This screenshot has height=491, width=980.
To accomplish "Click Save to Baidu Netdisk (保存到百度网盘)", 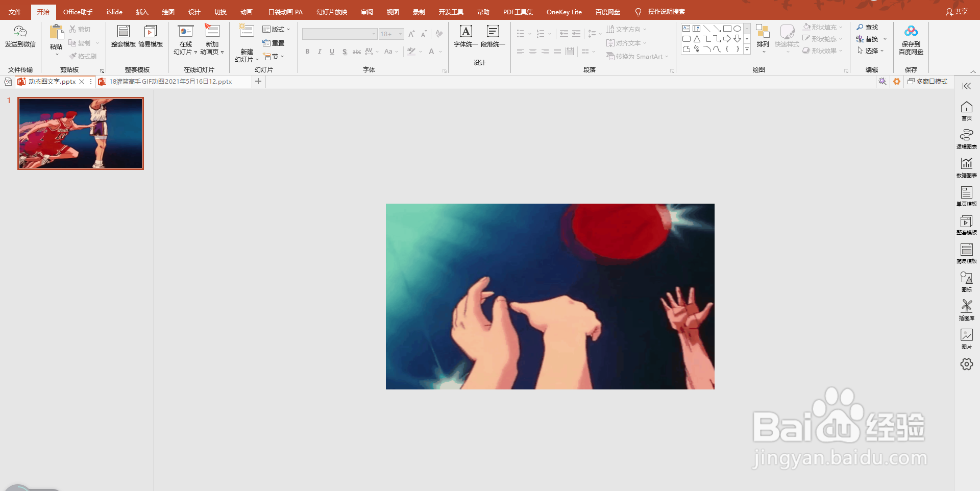I will click(911, 40).
